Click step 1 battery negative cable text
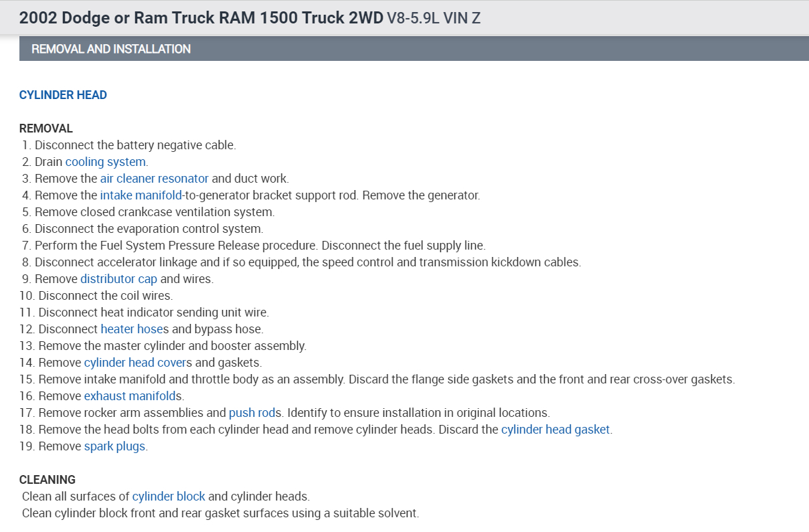 135,145
